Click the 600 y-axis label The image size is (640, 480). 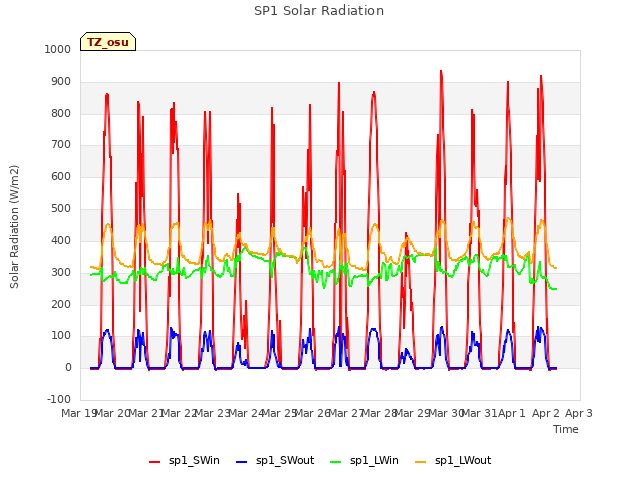click(x=61, y=176)
